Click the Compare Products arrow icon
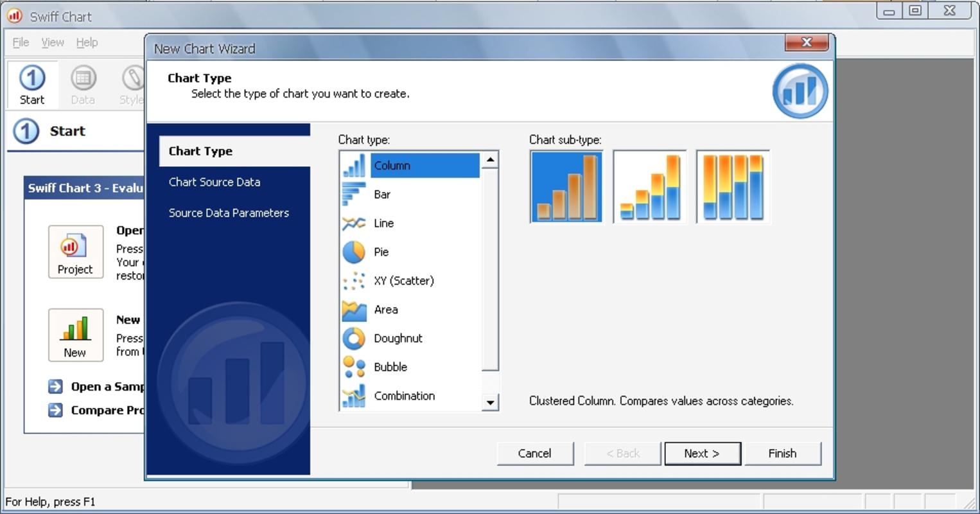Screen dimensions: 980x514 (x=56, y=410)
